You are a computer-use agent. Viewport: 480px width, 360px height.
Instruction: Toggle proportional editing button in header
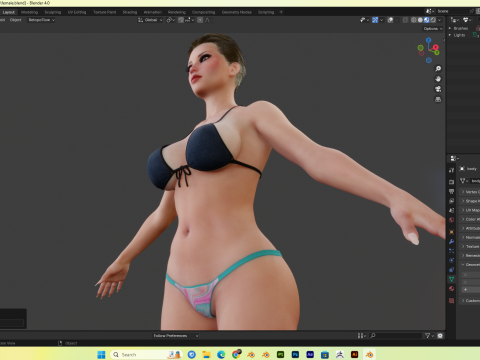tap(200, 20)
